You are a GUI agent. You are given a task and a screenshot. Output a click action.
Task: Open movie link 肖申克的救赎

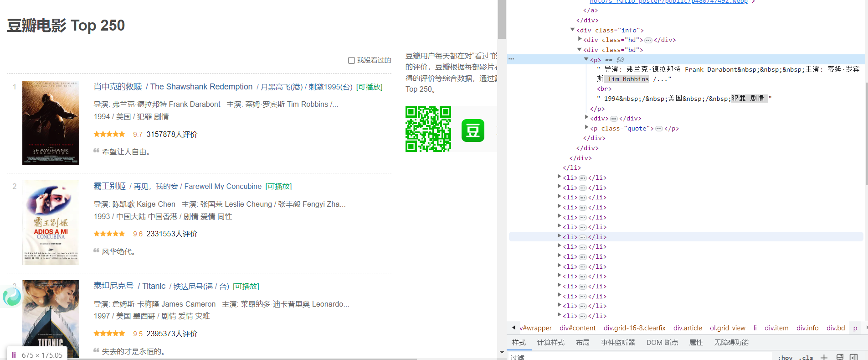click(x=118, y=87)
